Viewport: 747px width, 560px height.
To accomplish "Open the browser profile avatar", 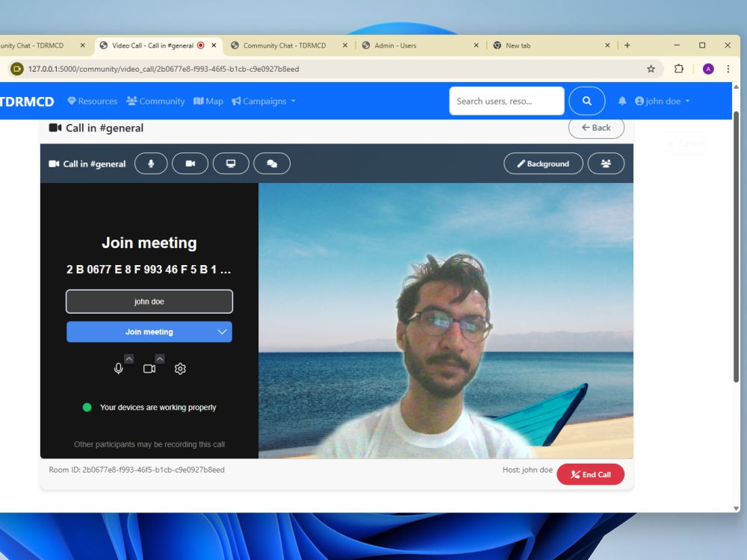I will 708,69.
